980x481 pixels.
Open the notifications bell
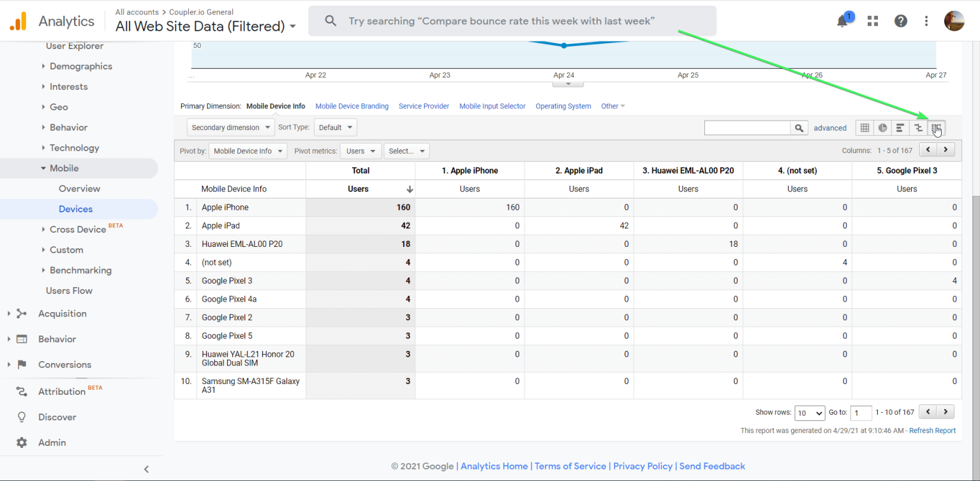point(842,20)
